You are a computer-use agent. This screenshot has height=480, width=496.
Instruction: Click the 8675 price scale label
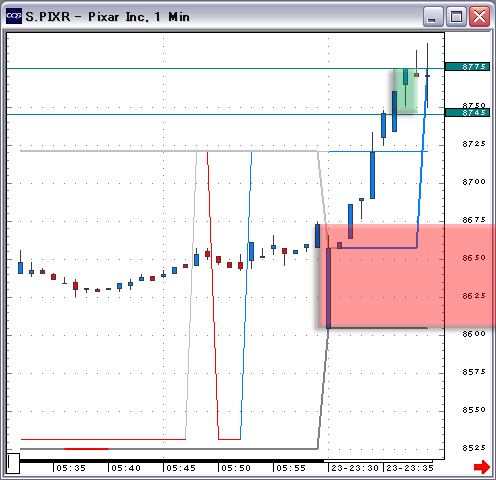(474, 220)
